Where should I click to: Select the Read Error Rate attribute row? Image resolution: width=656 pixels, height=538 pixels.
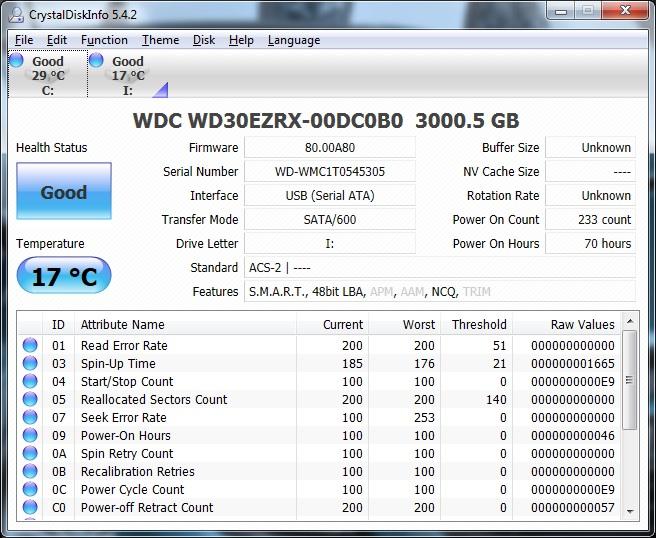(x=319, y=346)
